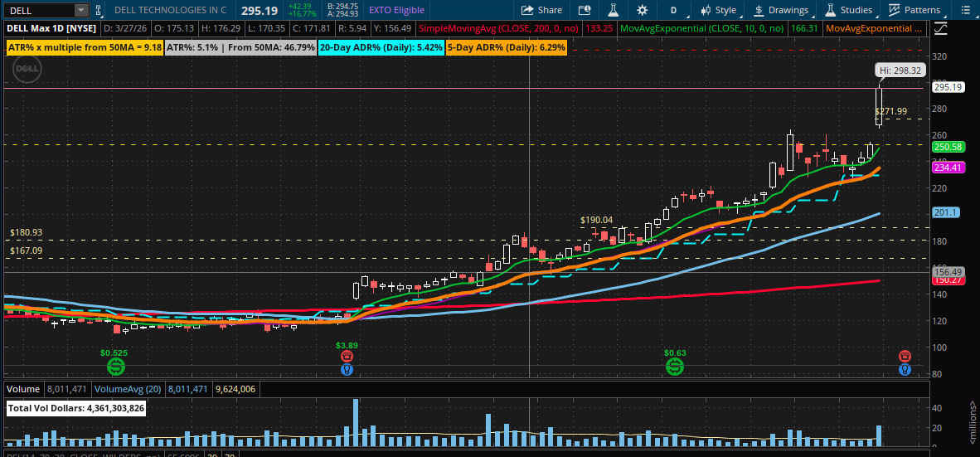Open the Studies menu

click(848, 10)
